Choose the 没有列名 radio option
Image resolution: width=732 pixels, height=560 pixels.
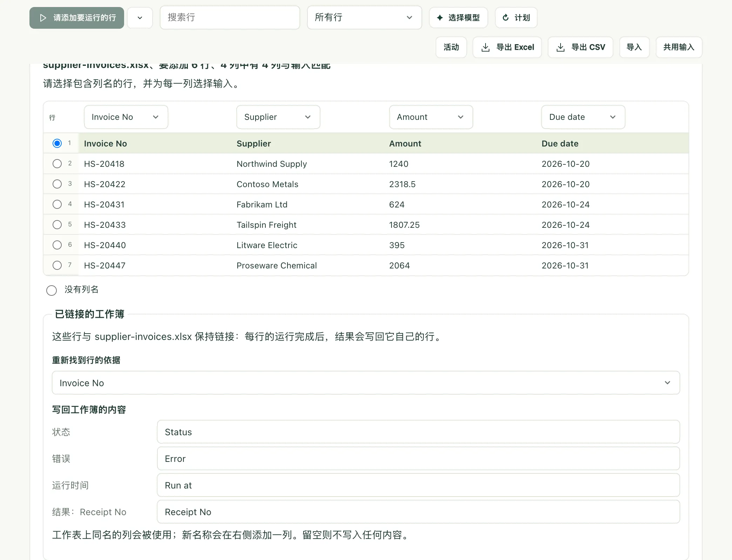tap(52, 290)
